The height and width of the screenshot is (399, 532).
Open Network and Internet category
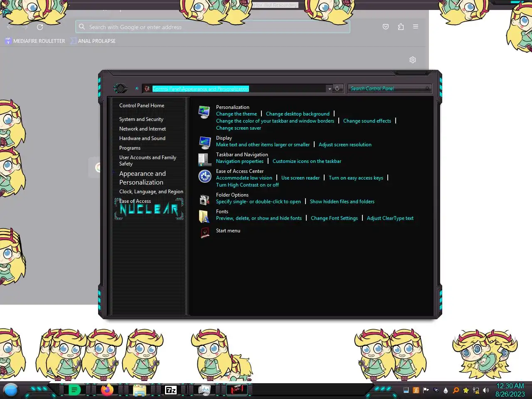[143, 129]
